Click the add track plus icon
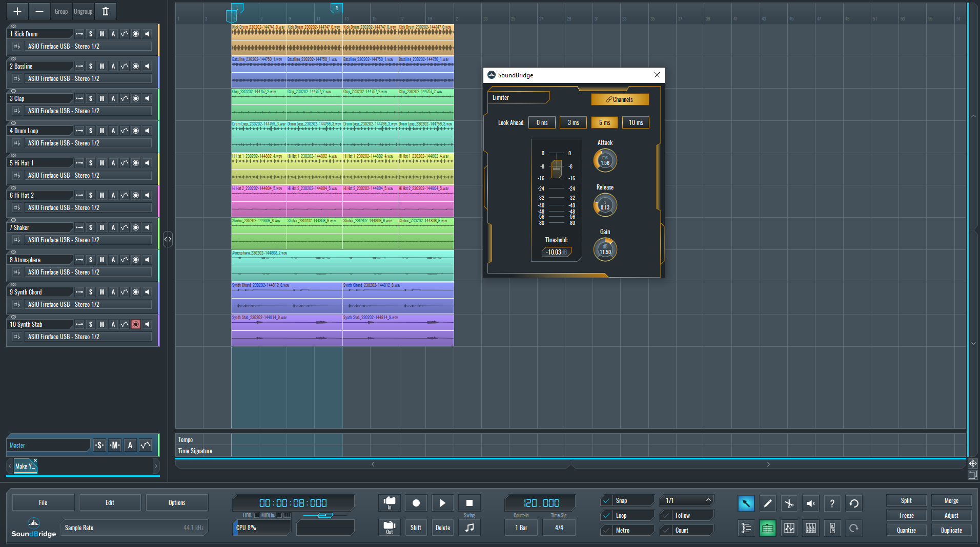 [17, 11]
